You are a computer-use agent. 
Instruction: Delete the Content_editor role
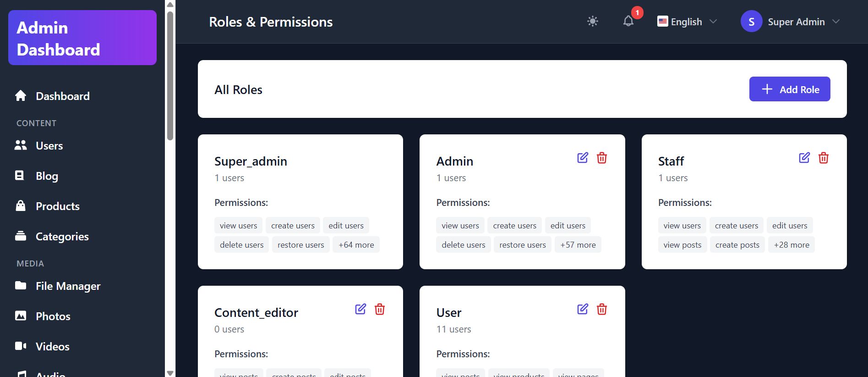(380, 309)
